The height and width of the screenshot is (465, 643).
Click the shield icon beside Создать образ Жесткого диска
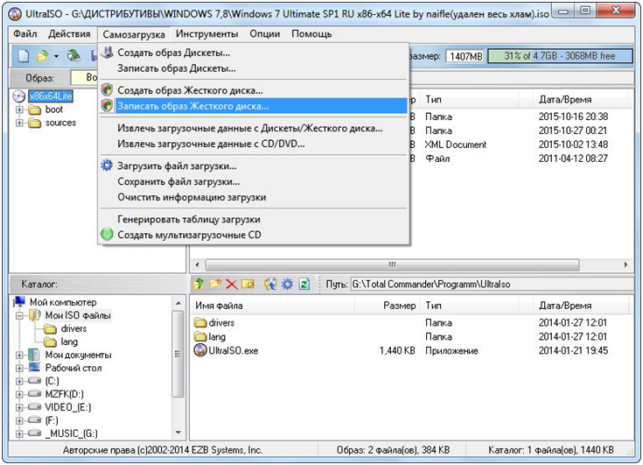pyautogui.click(x=107, y=90)
